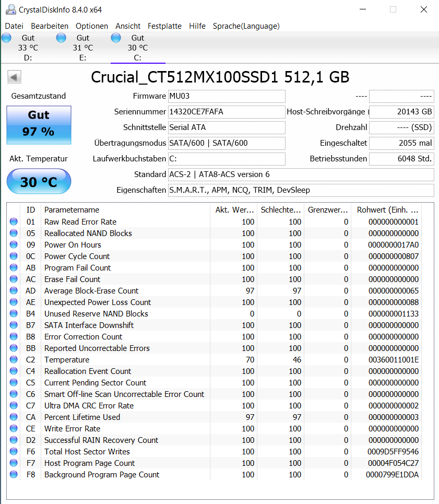The width and height of the screenshot is (439, 504).
Task: Click the previous disk arrow button
Action: pyautogui.click(x=14, y=77)
